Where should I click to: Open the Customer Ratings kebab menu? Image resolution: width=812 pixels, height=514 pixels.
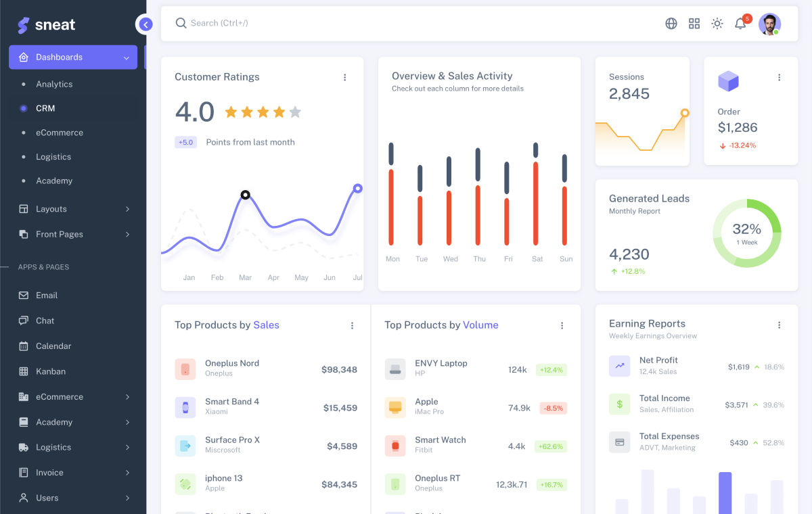coord(345,77)
